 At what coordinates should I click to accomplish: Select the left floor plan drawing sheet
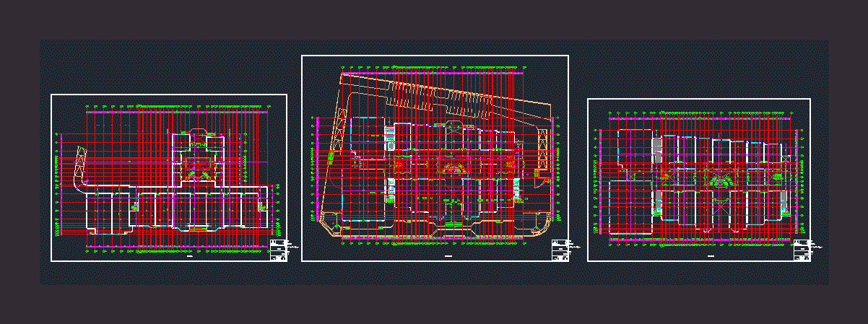tap(168, 178)
